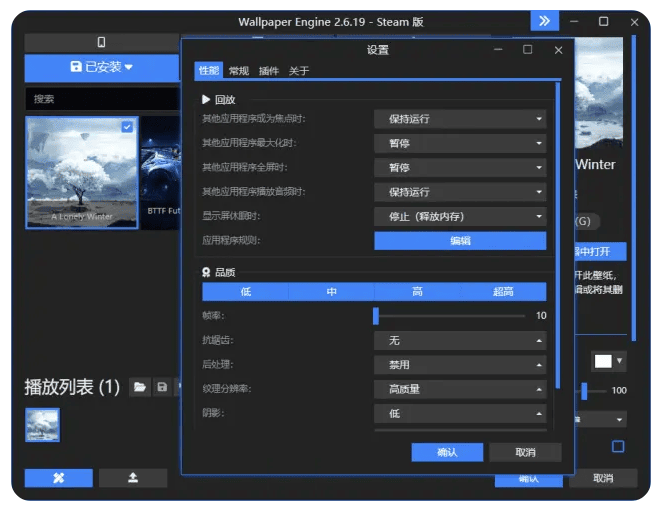Click the settings dialog vertical scrollbar

point(557,236)
